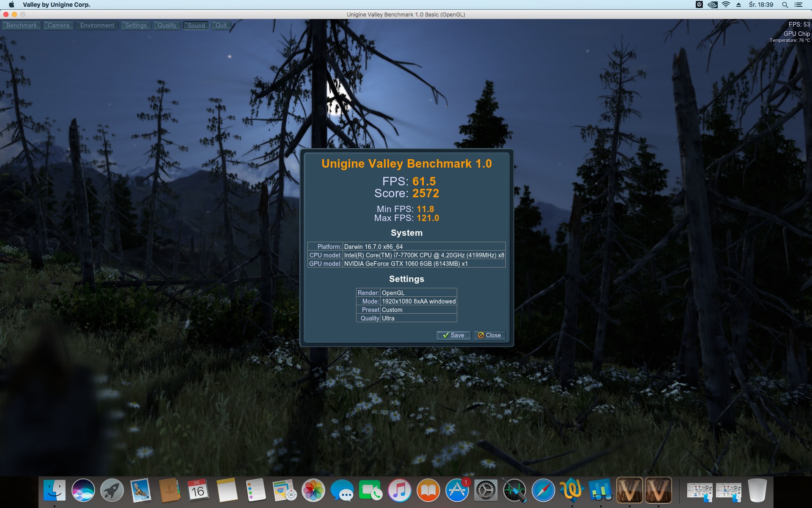The height and width of the screenshot is (508, 812).
Task: Open the Benchmark menu
Action: click(22, 25)
